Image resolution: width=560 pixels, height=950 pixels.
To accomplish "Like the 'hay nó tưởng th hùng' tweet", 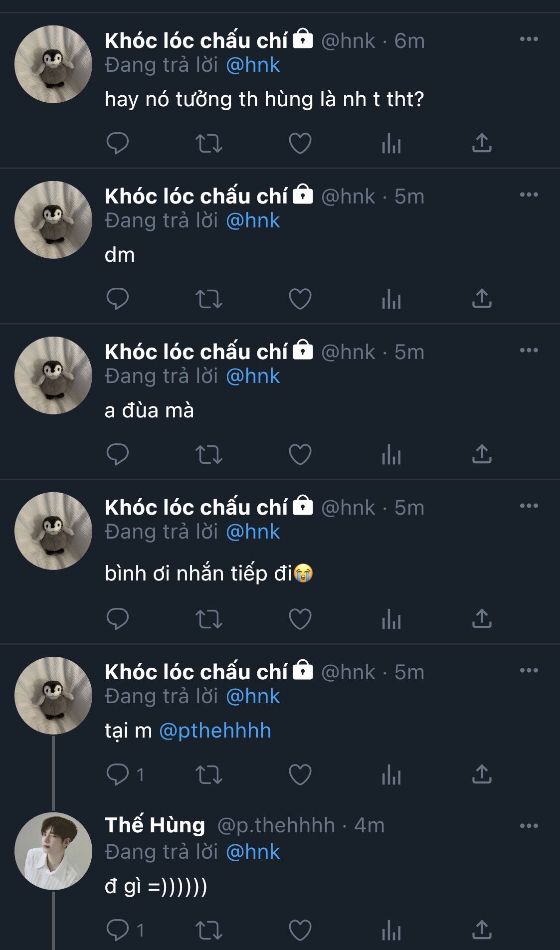I will 300,144.
